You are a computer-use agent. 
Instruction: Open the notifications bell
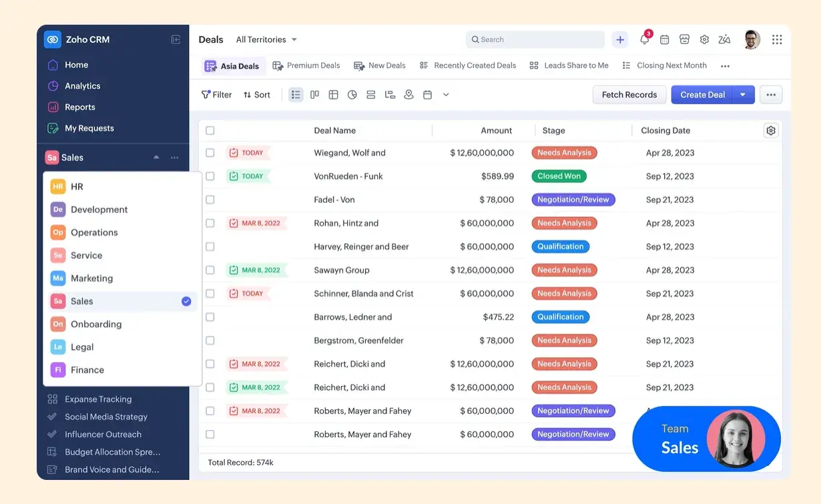point(644,39)
